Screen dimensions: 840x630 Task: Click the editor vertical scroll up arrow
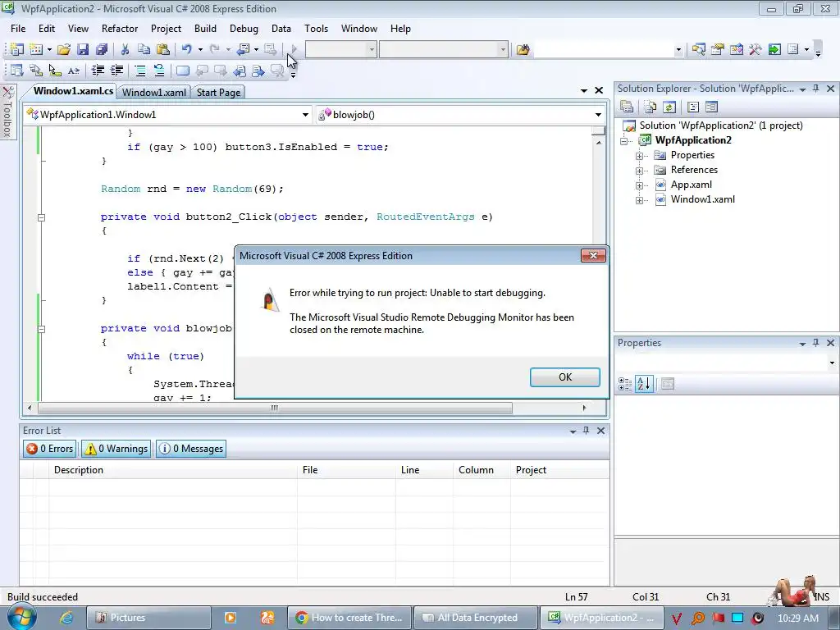[598, 142]
